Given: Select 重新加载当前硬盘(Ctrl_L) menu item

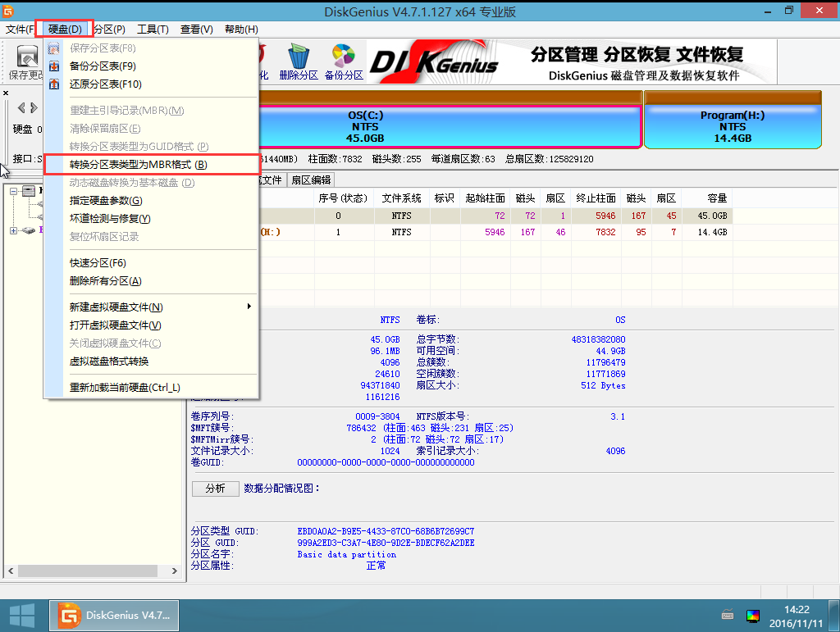Looking at the screenshot, I should [x=151, y=388].
